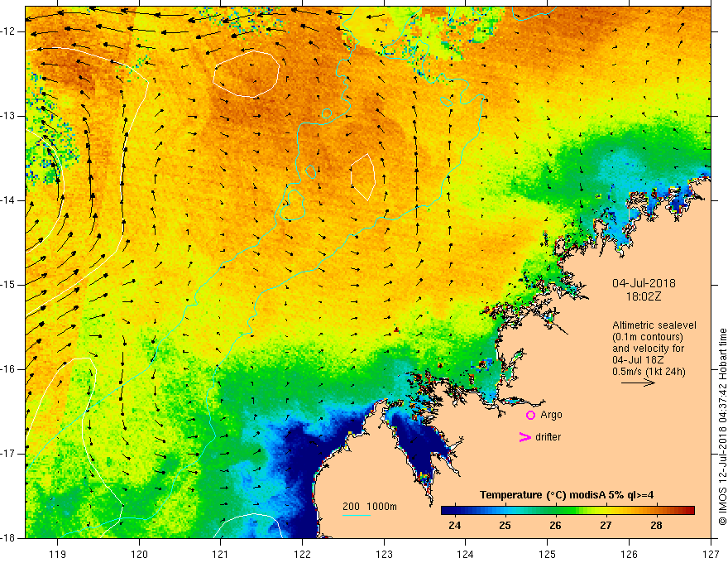Image resolution: width=728 pixels, height=563 pixels.
Task: Click the magenta Argo circle legend symbol
Action: (530, 416)
